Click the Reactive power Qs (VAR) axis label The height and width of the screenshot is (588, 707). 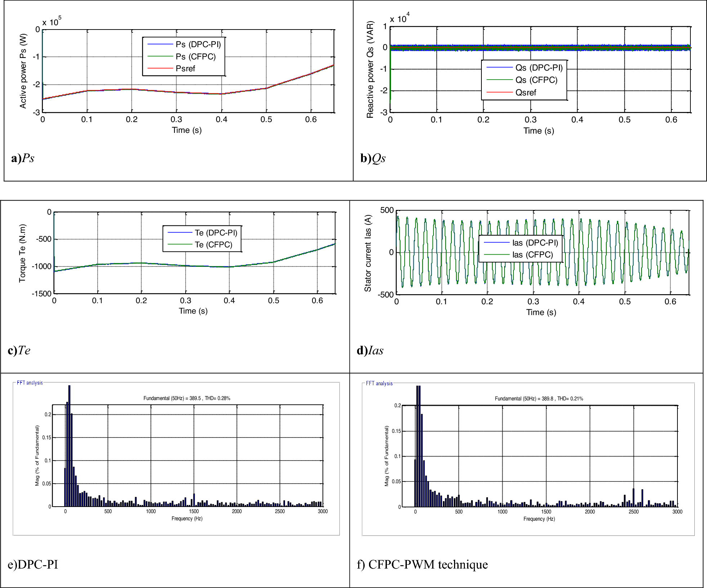[370, 69]
